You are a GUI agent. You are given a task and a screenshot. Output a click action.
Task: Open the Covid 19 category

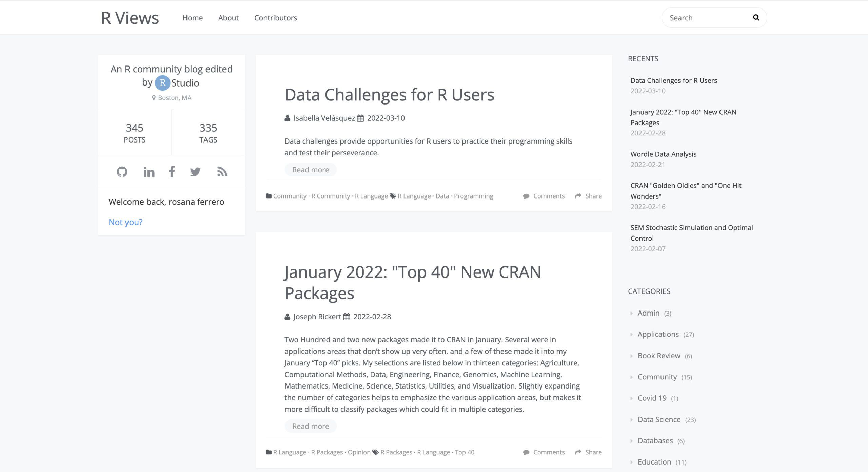click(x=652, y=398)
